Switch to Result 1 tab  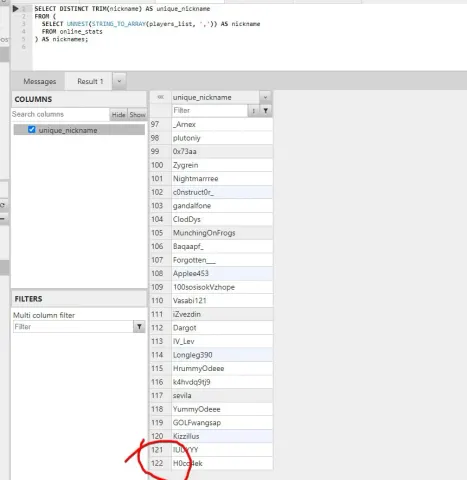[x=90, y=81]
